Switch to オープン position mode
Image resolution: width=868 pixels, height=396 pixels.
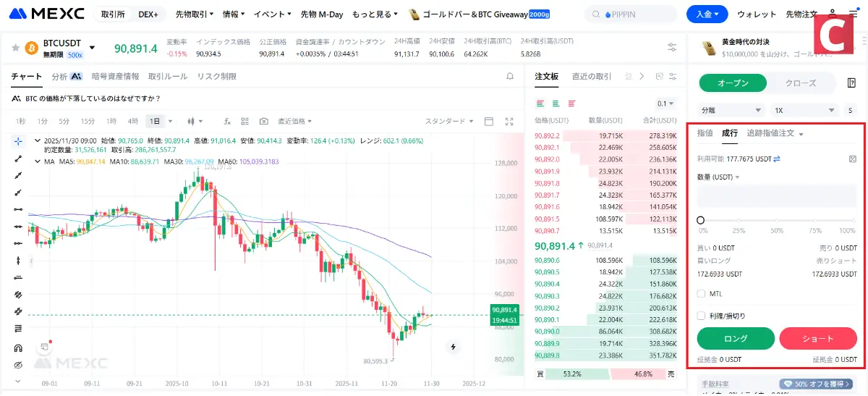point(733,83)
